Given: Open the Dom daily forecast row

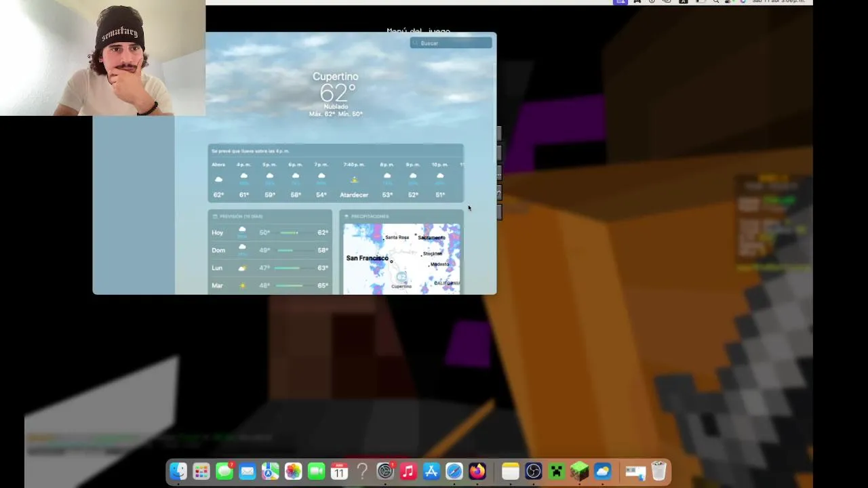Looking at the screenshot, I should tap(270, 250).
